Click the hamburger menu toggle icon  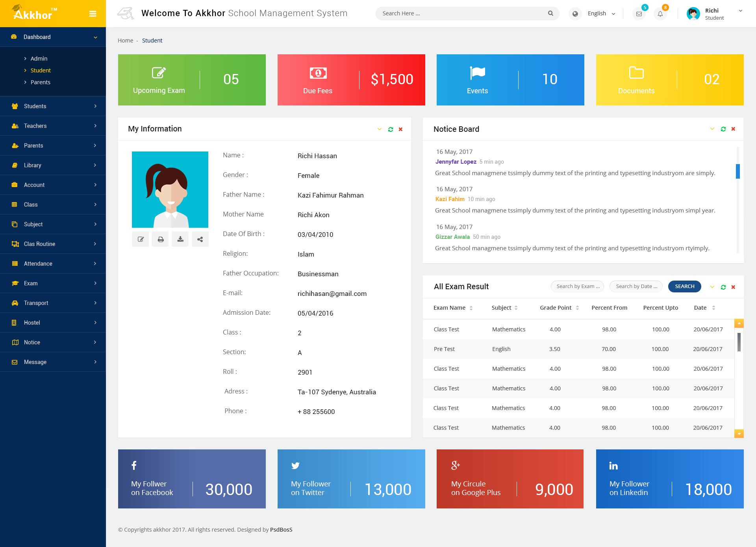click(x=93, y=14)
